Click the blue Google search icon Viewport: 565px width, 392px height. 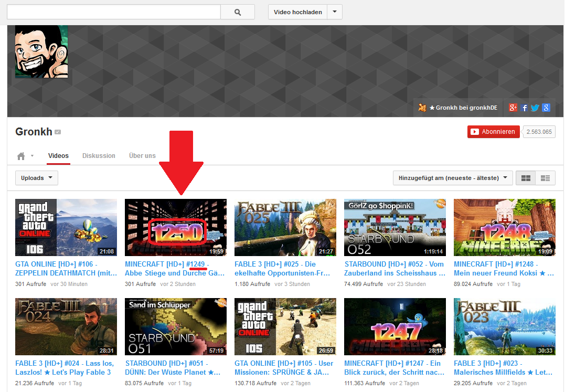click(x=546, y=108)
